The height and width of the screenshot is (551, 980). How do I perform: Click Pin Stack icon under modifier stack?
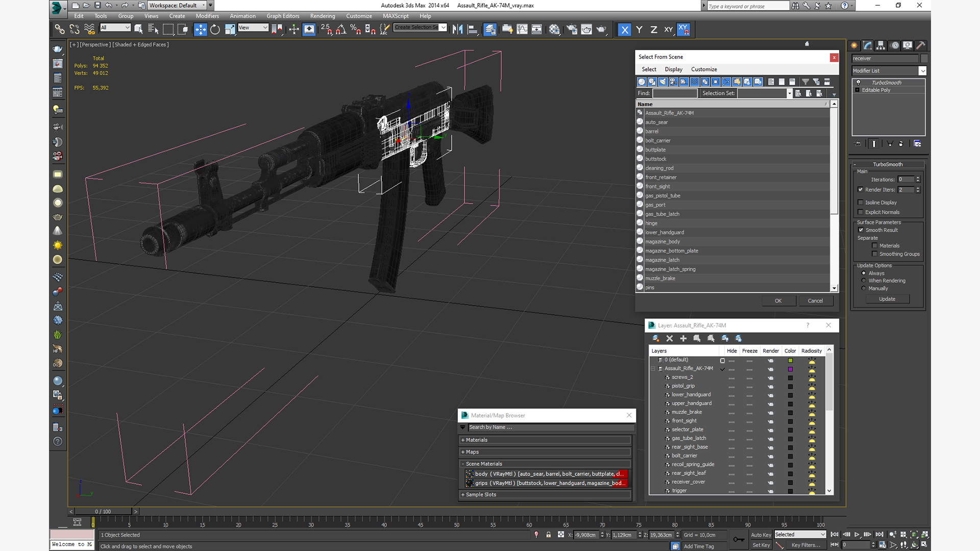857,144
